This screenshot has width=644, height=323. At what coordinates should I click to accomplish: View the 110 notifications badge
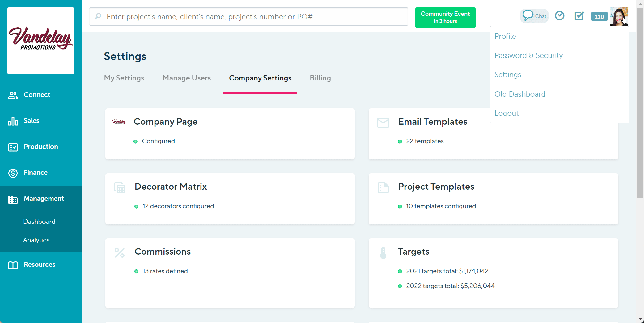coord(599,17)
